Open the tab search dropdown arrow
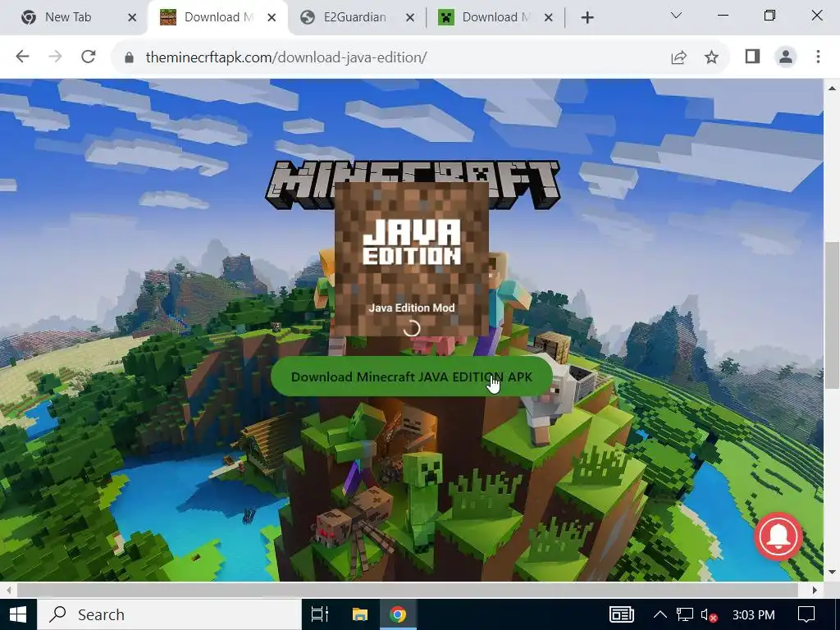The height and width of the screenshot is (630, 840). pos(676,16)
